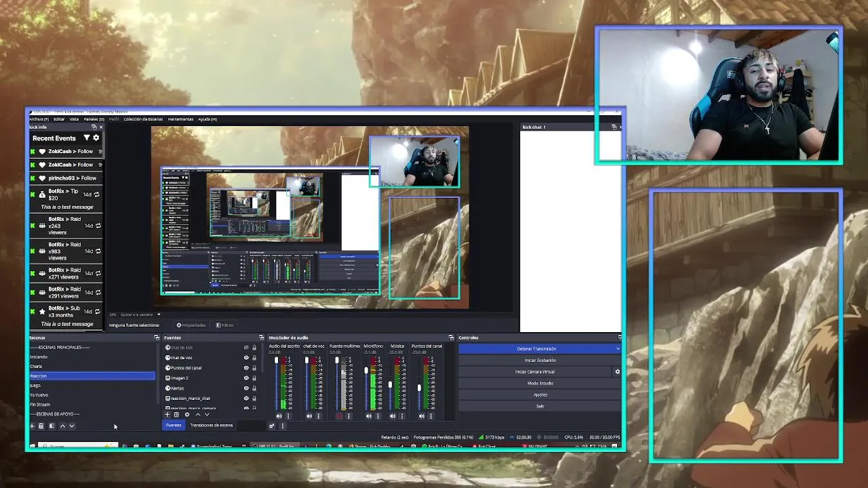
Task: Float the Fuentes dock
Action: click(261, 338)
